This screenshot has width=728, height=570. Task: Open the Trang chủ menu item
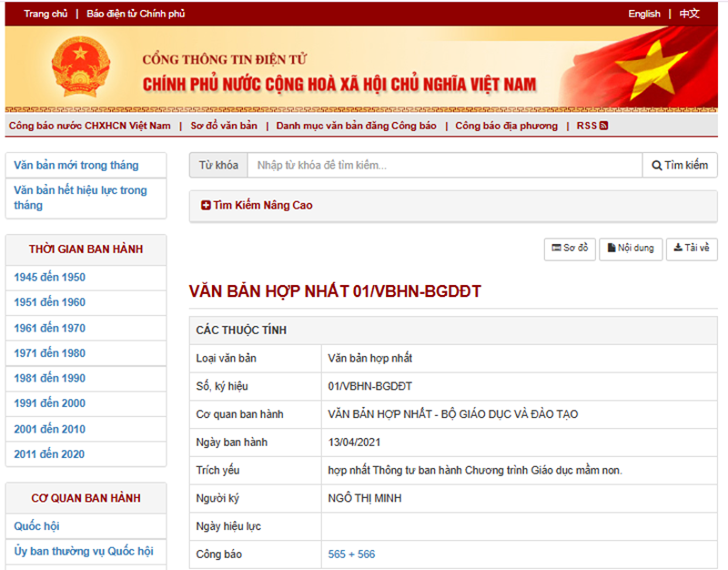pyautogui.click(x=45, y=14)
